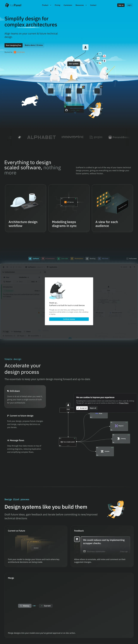Image resolution: width=138 pixels, height=644 pixels.
Task: Open the Modelling keeps diagrams in sync card
Action: pyautogui.click(x=69, y=208)
